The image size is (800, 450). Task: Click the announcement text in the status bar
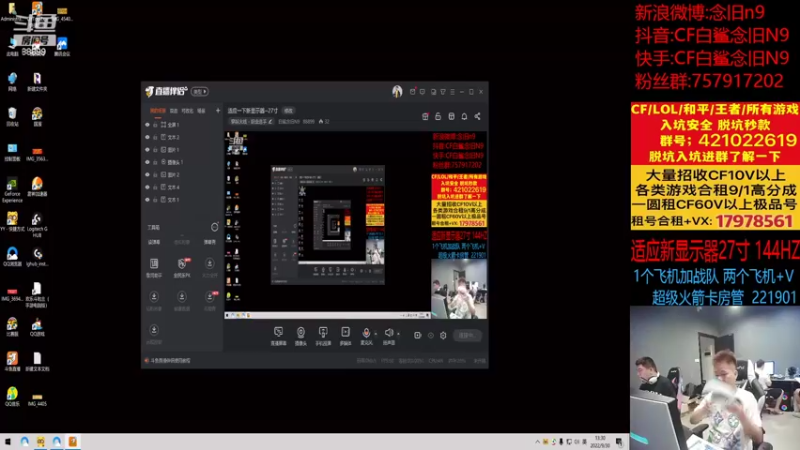click(x=170, y=361)
